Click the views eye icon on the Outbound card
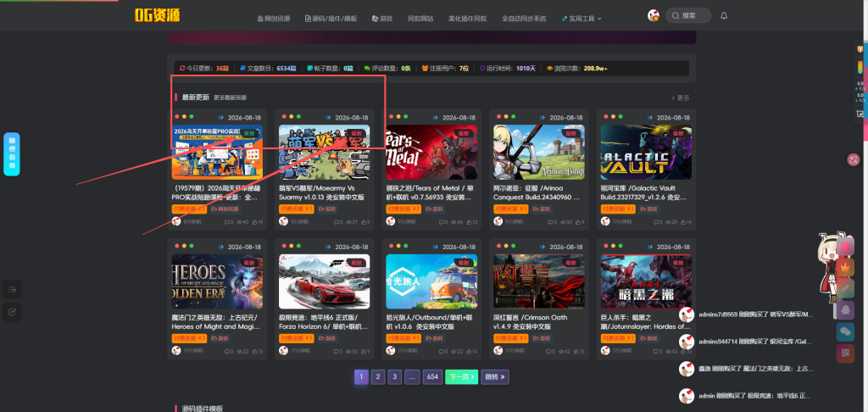Screen dimensions: 868x412 (x=454, y=352)
